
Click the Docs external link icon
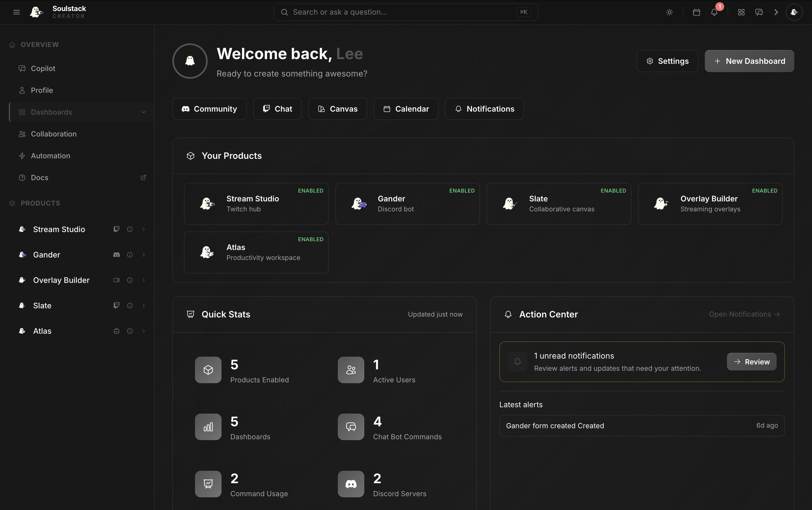tap(143, 177)
